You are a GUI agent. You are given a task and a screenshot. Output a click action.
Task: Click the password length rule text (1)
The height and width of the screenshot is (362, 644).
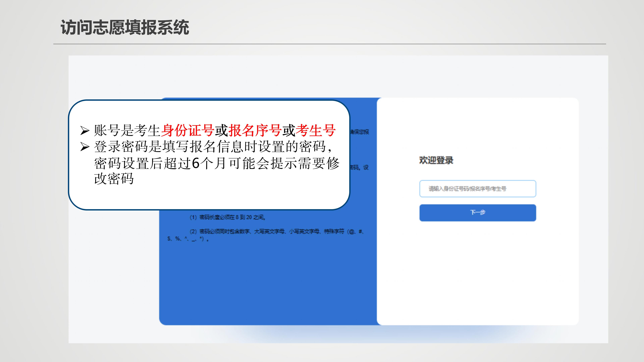228,217
